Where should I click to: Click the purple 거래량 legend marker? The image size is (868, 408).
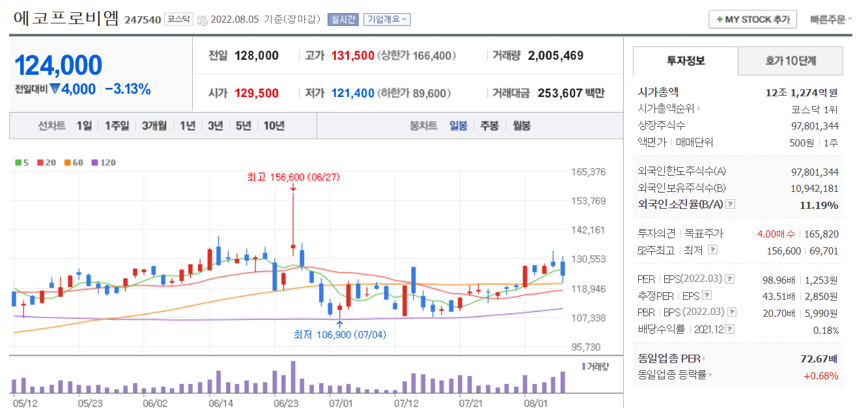583,366
